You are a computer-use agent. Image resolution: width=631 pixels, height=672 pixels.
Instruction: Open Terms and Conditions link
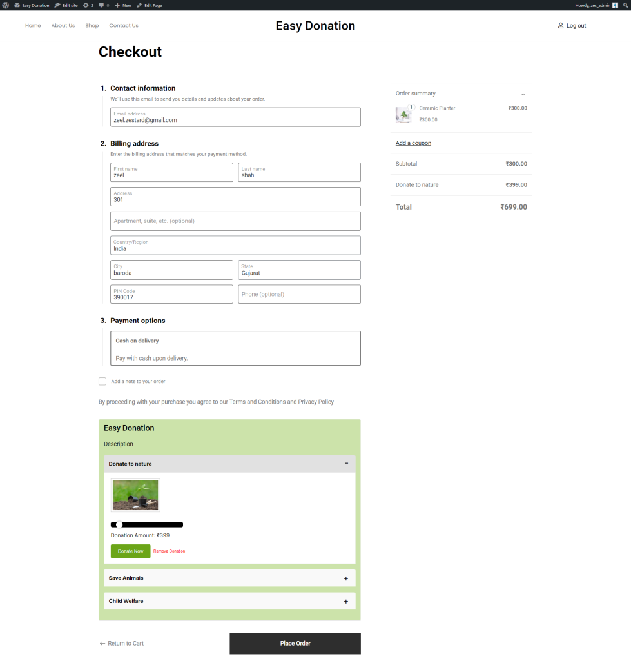[257, 402]
